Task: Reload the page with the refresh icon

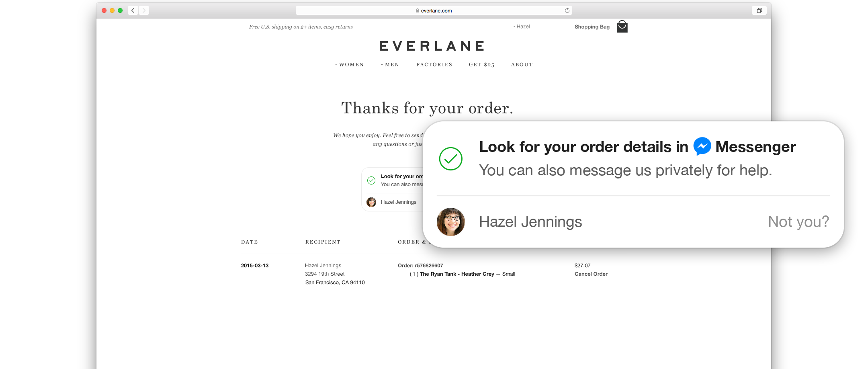Action: (567, 10)
